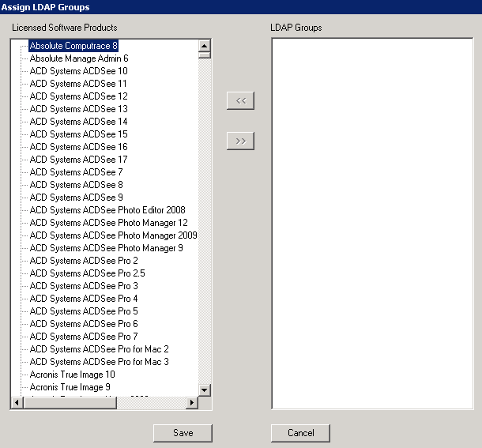
Task: Click the move-left << button
Action: [x=240, y=100]
